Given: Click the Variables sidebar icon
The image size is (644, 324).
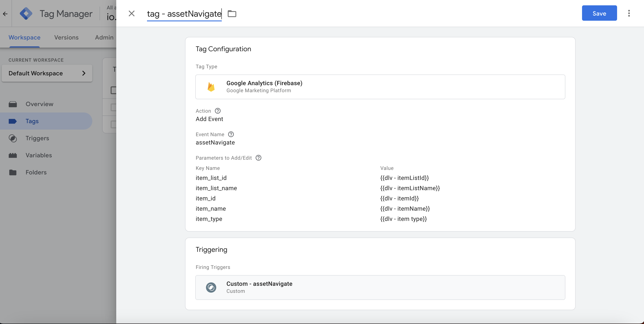Looking at the screenshot, I should tap(13, 155).
